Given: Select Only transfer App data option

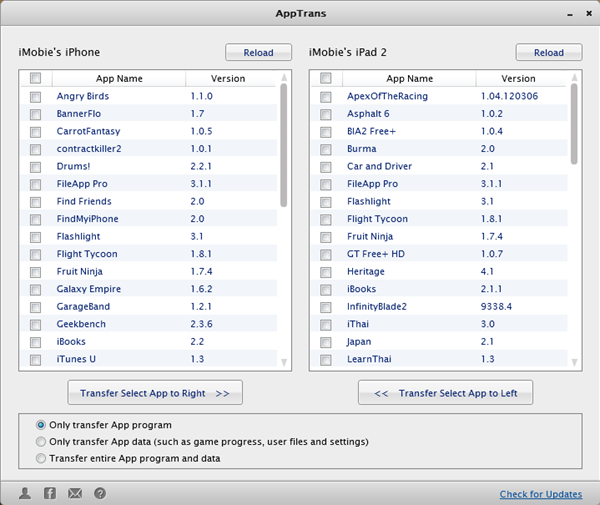Looking at the screenshot, I should click(x=41, y=442).
